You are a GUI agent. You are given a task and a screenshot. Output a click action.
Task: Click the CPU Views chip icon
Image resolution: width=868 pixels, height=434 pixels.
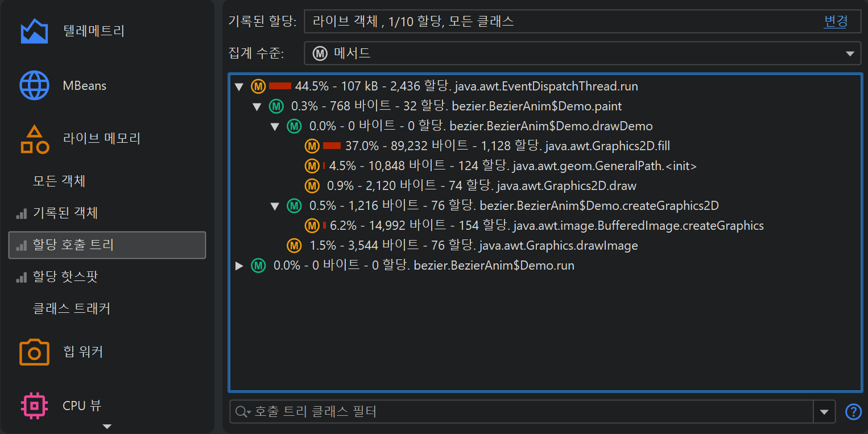click(x=34, y=406)
